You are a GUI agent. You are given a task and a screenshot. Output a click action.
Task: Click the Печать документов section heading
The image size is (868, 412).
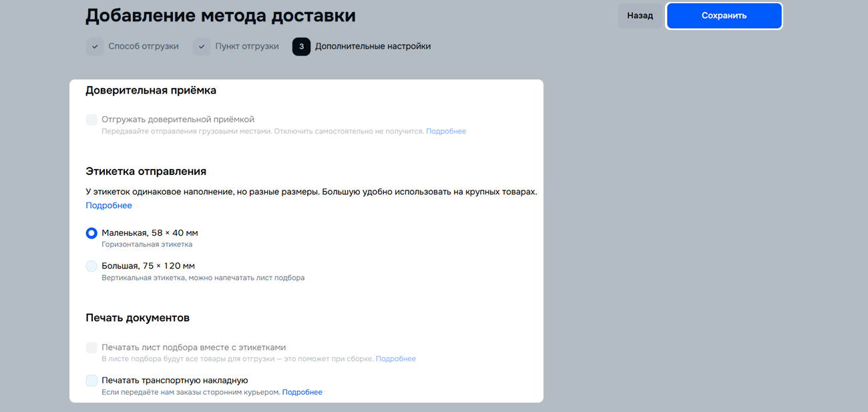pyautogui.click(x=138, y=318)
